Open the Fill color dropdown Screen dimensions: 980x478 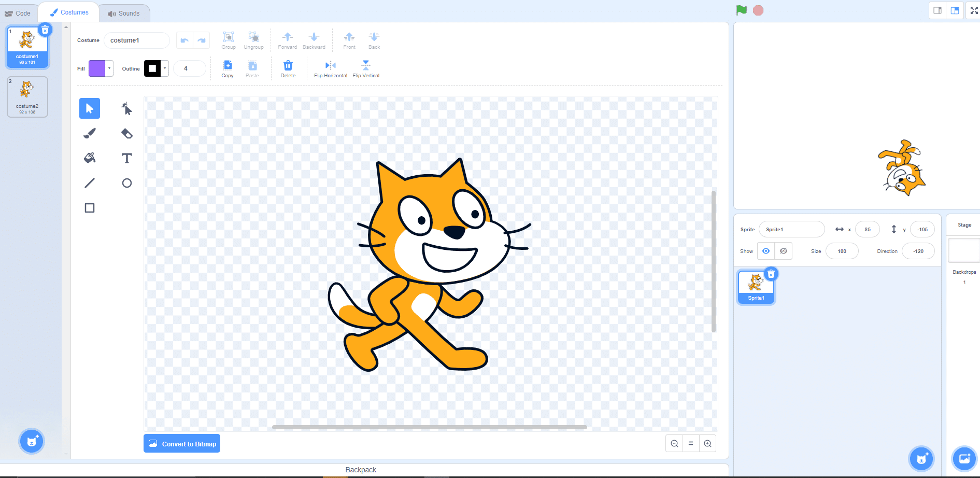[109, 68]
